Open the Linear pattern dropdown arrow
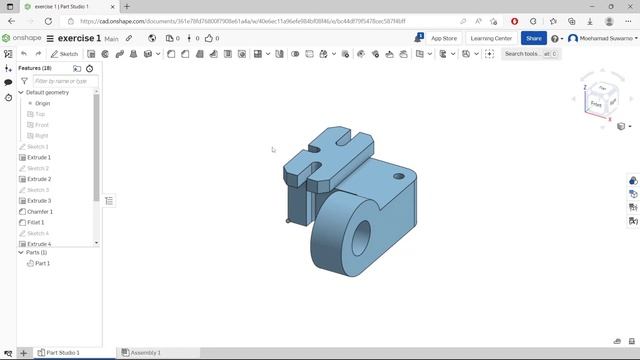Viewport: 640px width, 360px height. 268,54
